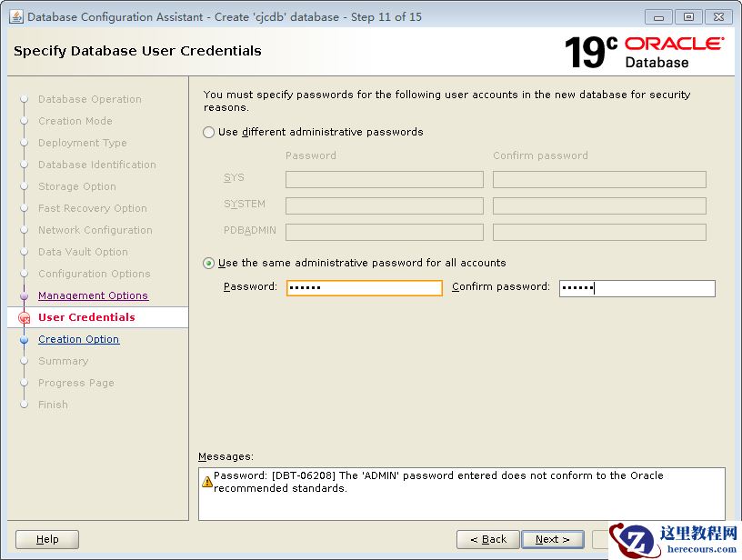This screenshot has width=742, height=560.
Task: Click the 'Database Identification' step text
Action: pyautogui.click(x=97, y=165)
